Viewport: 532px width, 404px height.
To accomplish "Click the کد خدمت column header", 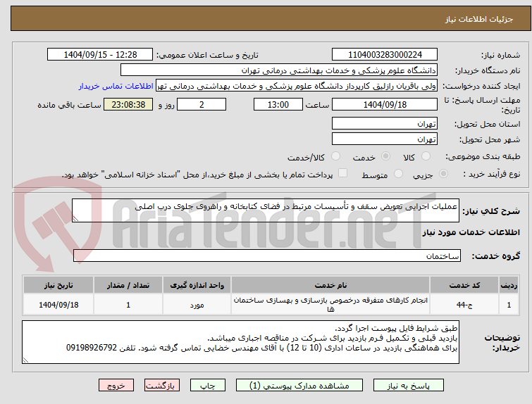I will tap(464, 285).
